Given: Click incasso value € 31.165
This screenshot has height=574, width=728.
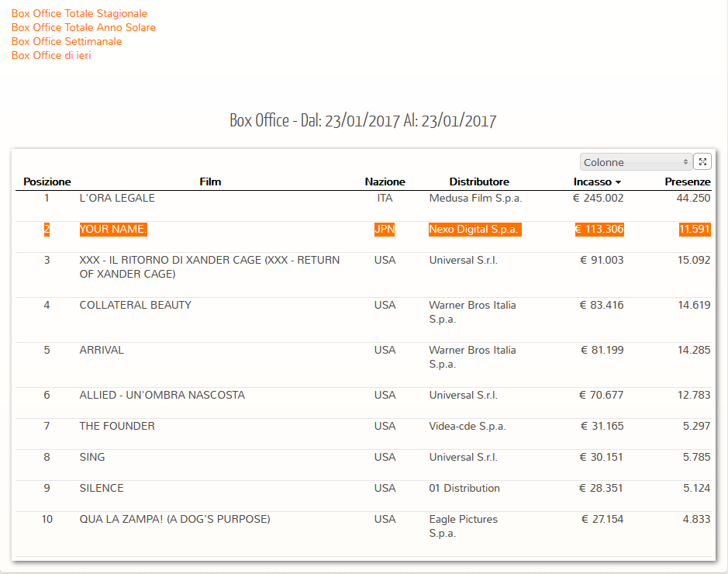Looking at the screenshot, I should point(602,427).
